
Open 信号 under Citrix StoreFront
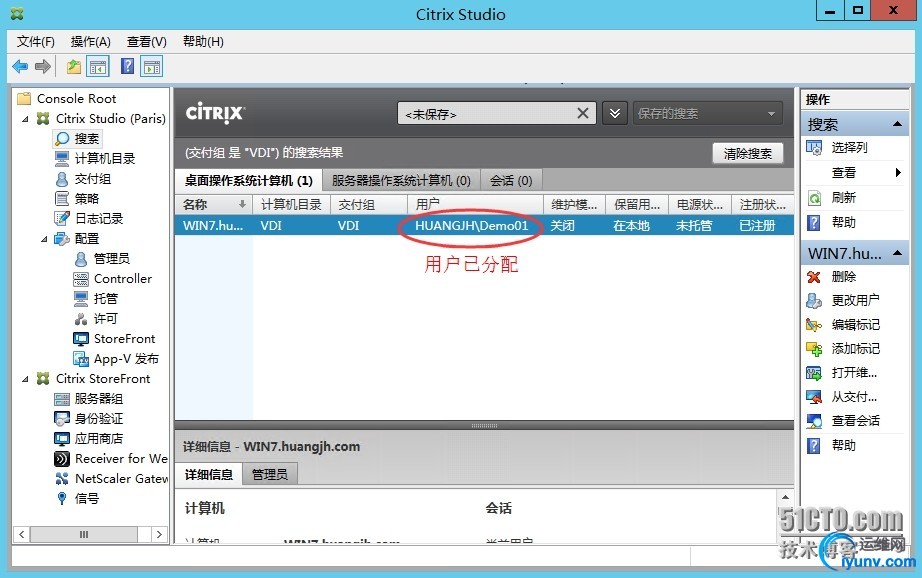(x=86, y=499)
